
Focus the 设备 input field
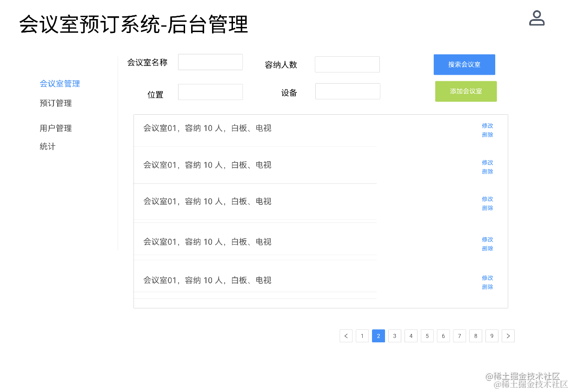click(x=348, y=91)
